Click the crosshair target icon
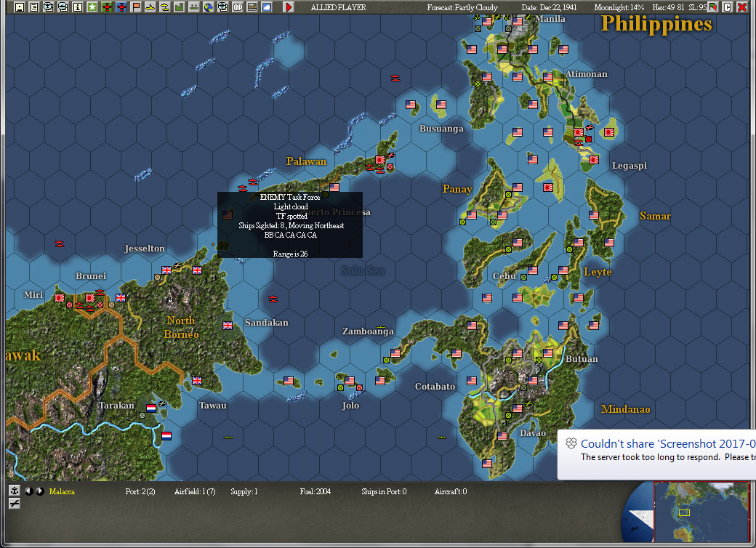The width and height of the screenshot is (756, 548). pos(222,7)
